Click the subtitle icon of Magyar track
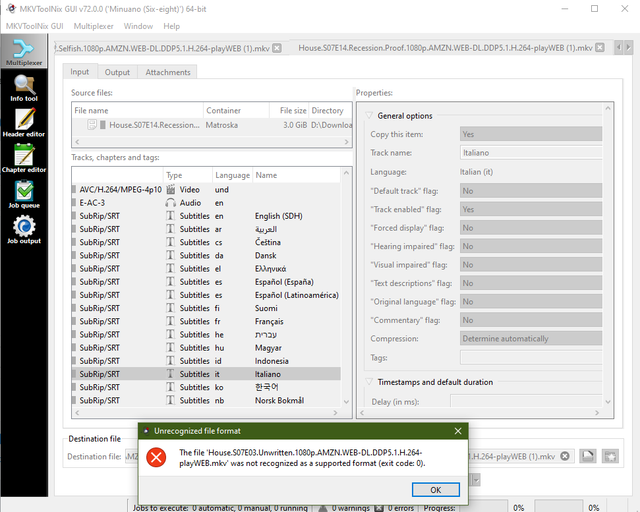This screenshot has height=512, width=640. [x=171, y=347]
